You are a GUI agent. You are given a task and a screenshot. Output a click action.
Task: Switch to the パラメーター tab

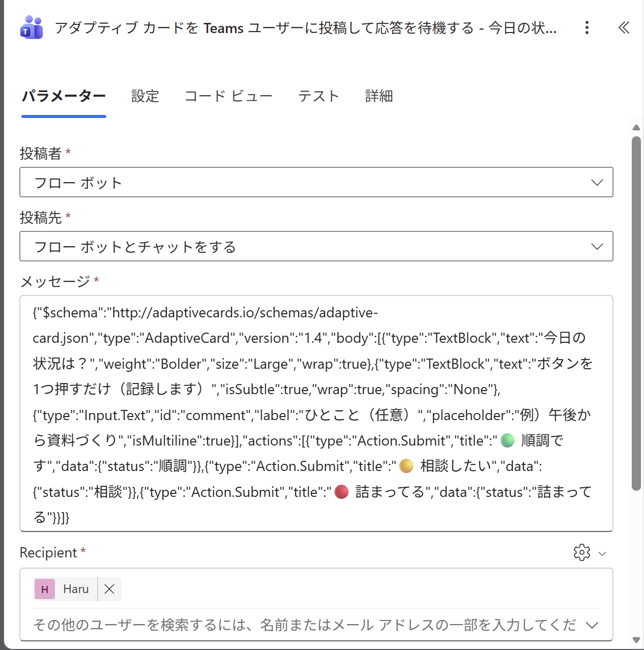click(64, 96)
